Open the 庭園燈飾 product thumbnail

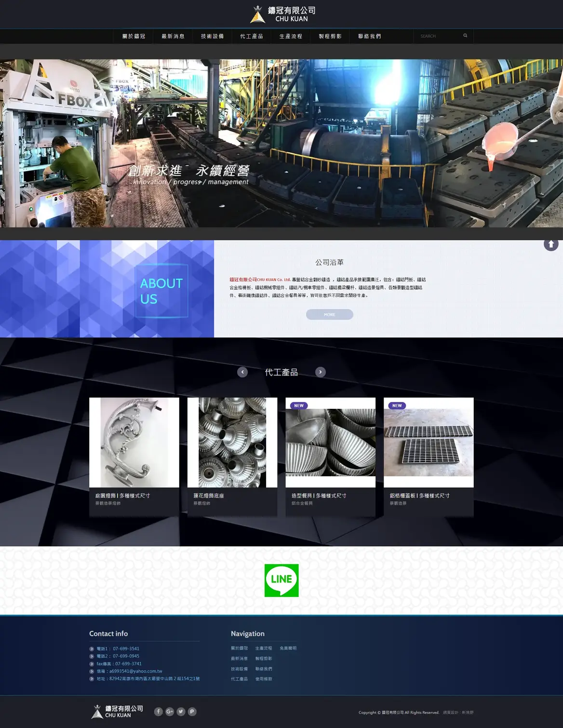coord(134,443)
